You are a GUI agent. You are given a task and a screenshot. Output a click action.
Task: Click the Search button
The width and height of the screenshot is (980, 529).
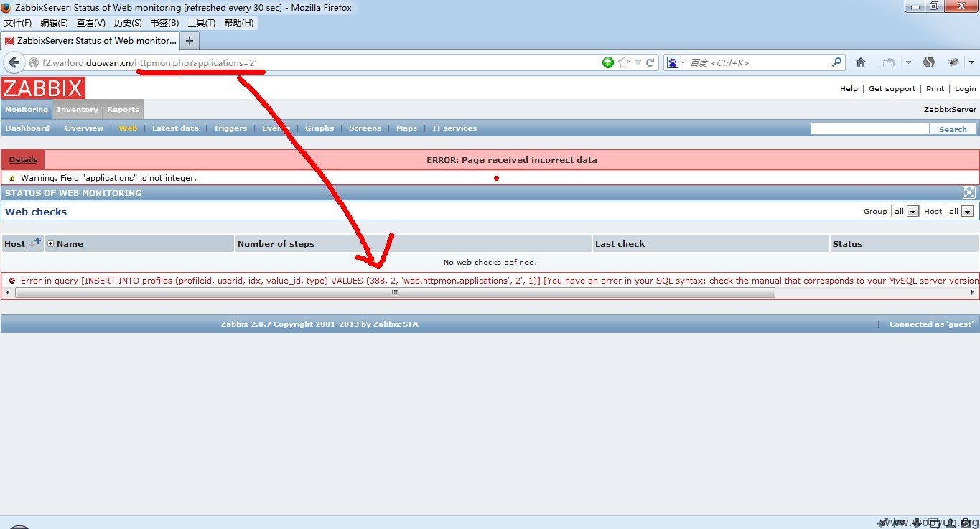coord(953,129)
